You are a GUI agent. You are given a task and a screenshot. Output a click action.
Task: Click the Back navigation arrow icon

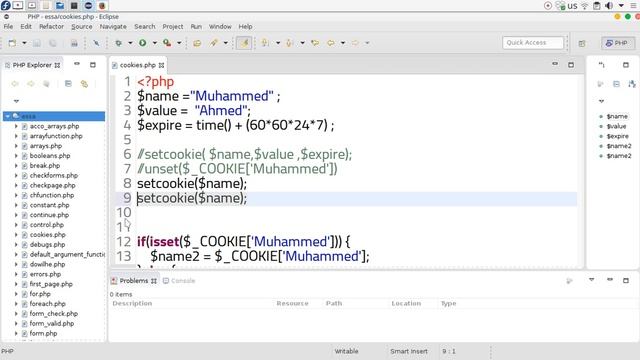pos(331,43)
